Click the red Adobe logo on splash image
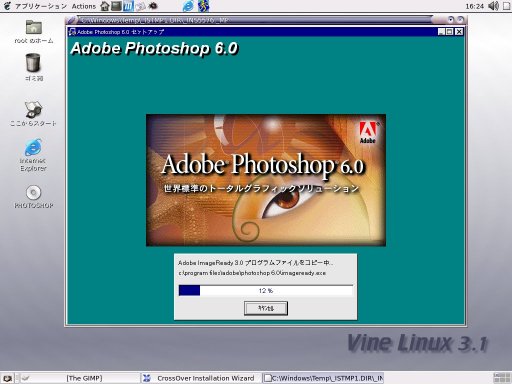Image resolution: width=512 pixels, height=384 pixels. [x=368, y=132]
